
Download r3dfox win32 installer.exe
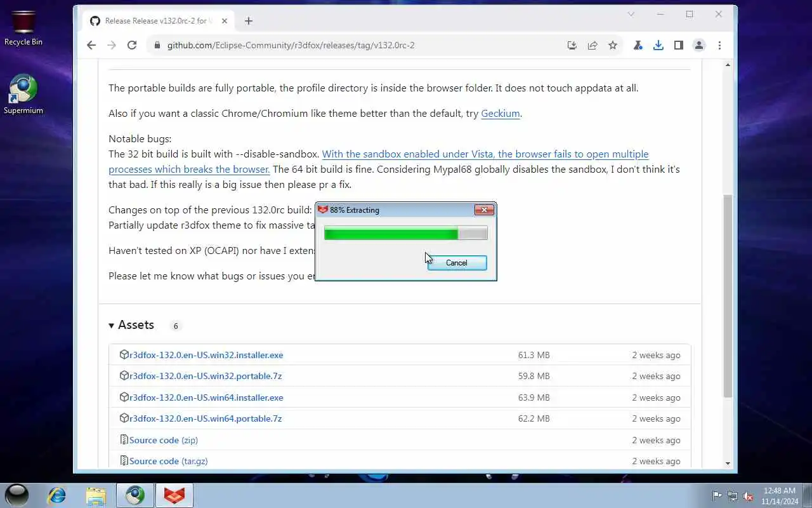206,355
